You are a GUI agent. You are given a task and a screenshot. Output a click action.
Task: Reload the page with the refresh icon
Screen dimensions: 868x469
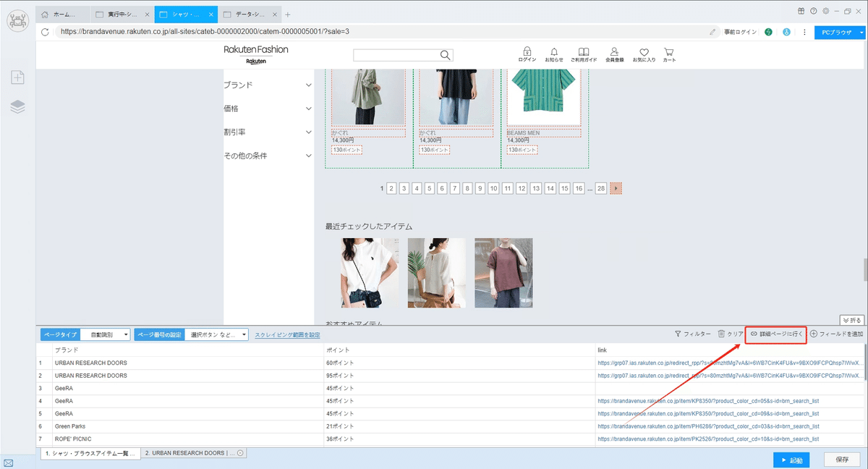point(46,32)
